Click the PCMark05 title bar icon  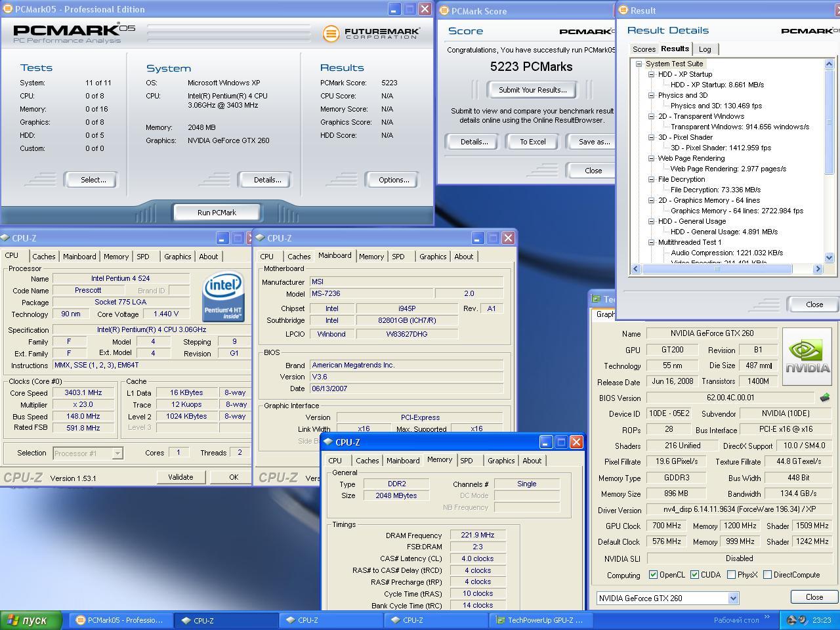[8, 9]
